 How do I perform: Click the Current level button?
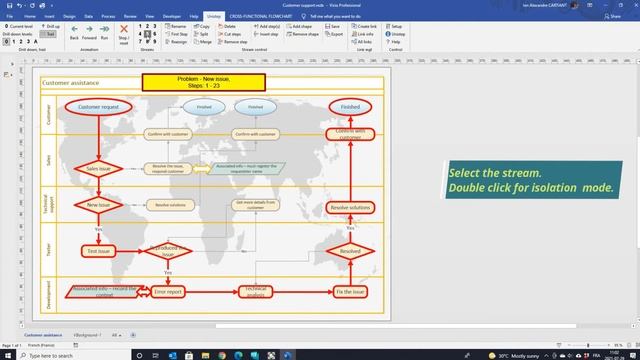coord(18,26)
